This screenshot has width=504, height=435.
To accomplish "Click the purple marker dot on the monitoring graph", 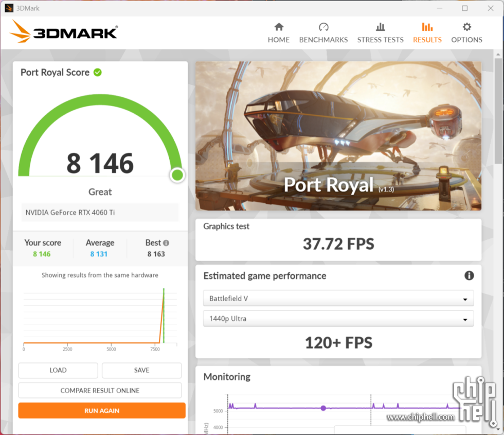I will coord(323,408).
